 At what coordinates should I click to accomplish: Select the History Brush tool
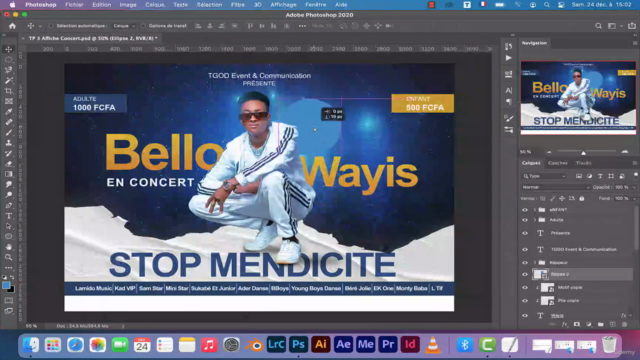tap(9, 153)
